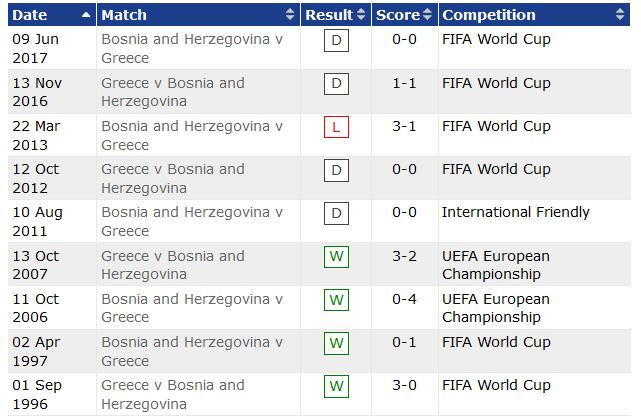
Task: Click the International Friendly competition cell
Action: [515, 212]
